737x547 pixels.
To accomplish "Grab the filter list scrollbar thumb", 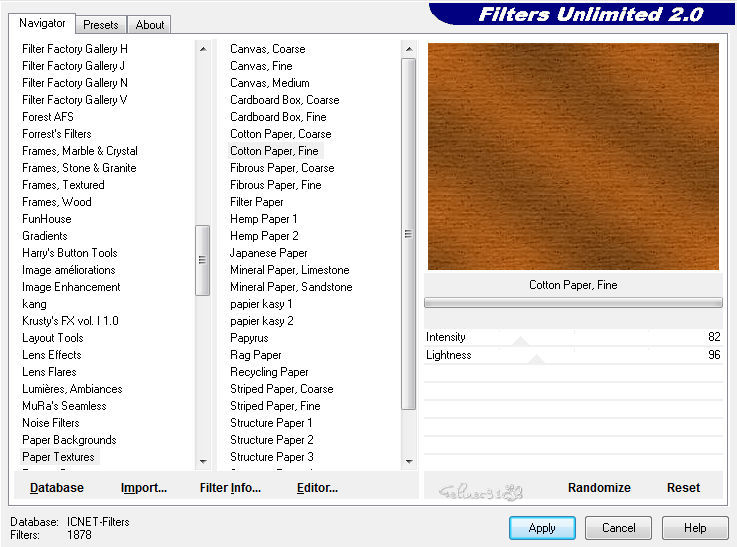I will click(x=408, y=234).
